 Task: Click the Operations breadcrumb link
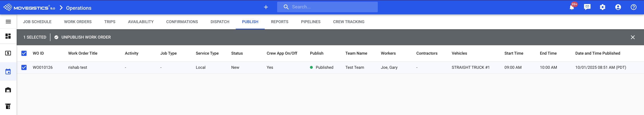[79, 8]
